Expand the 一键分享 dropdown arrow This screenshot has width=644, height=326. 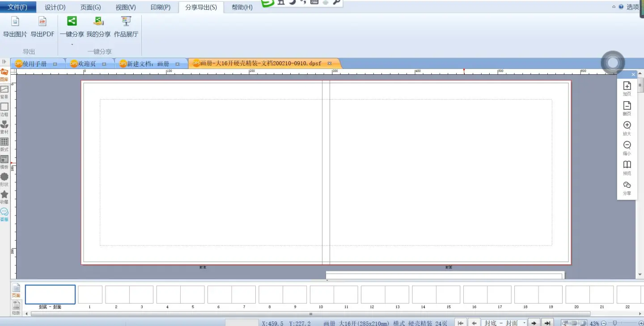tap(72, 44)
